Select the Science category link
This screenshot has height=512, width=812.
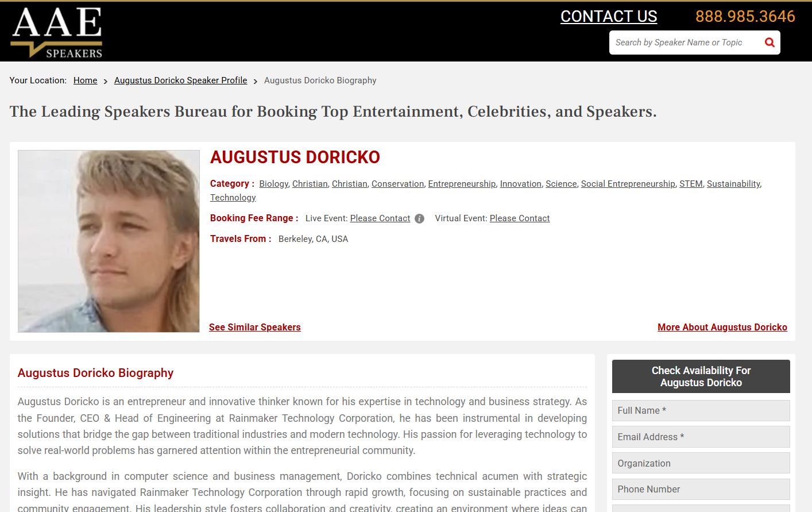point(561,184)
